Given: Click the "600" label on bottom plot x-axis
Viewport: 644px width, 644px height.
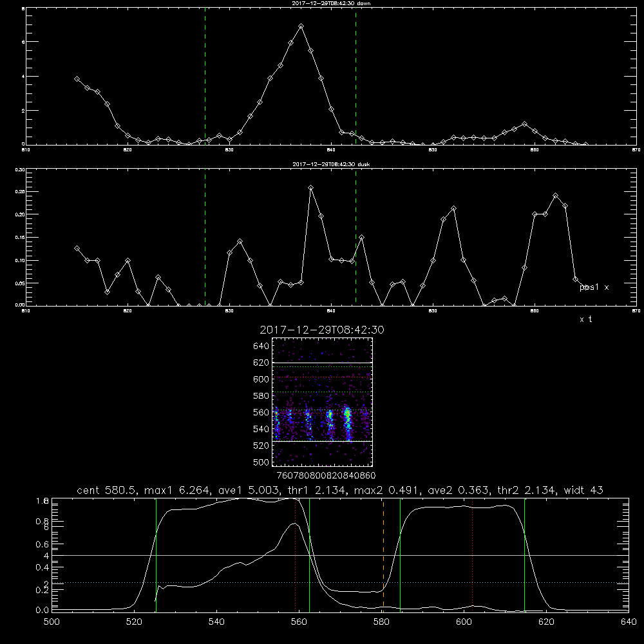Looking at the screenshot, I should 464,622.
